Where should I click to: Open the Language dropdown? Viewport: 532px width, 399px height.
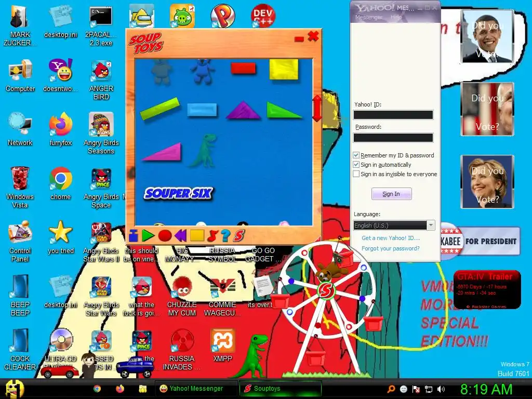click(394, 225)
